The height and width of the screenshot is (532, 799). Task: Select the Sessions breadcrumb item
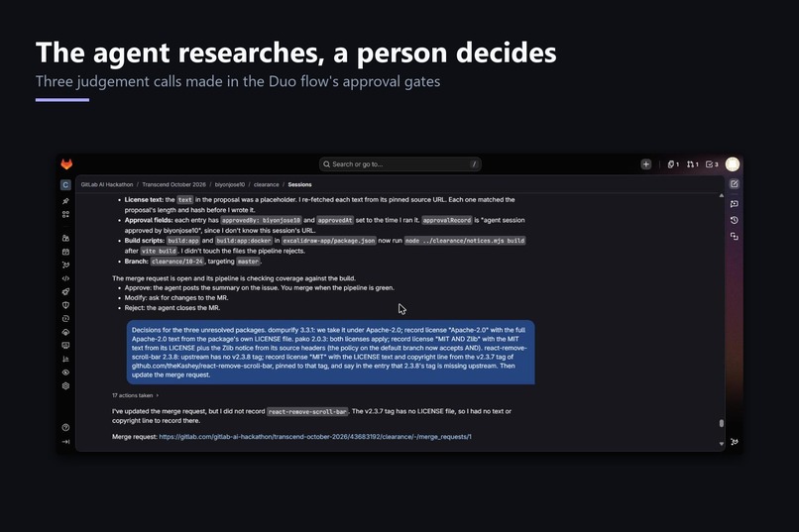pyautogui.click(x=299, y=185)
